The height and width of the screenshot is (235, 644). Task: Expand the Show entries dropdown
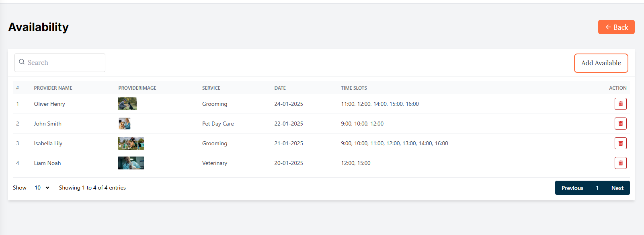42,188
